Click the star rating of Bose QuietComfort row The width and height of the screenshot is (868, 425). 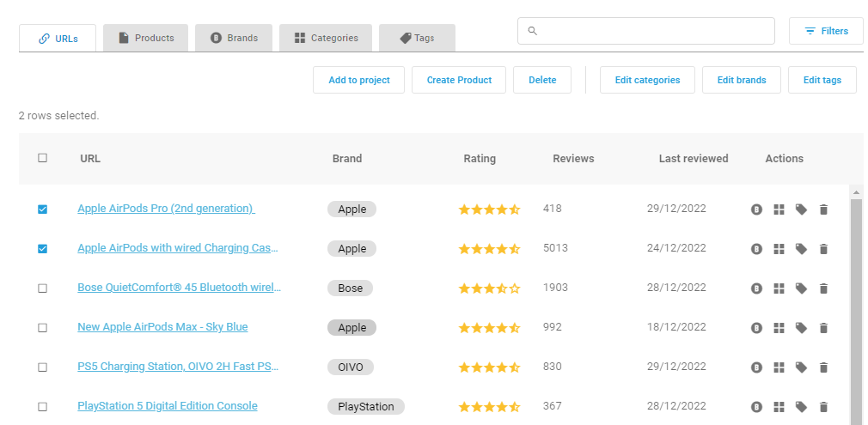click(x=489, y=288)
